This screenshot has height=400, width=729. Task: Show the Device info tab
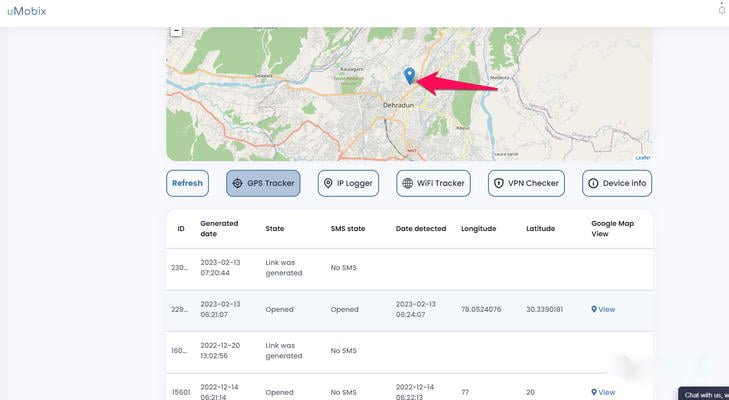(617, 183)
